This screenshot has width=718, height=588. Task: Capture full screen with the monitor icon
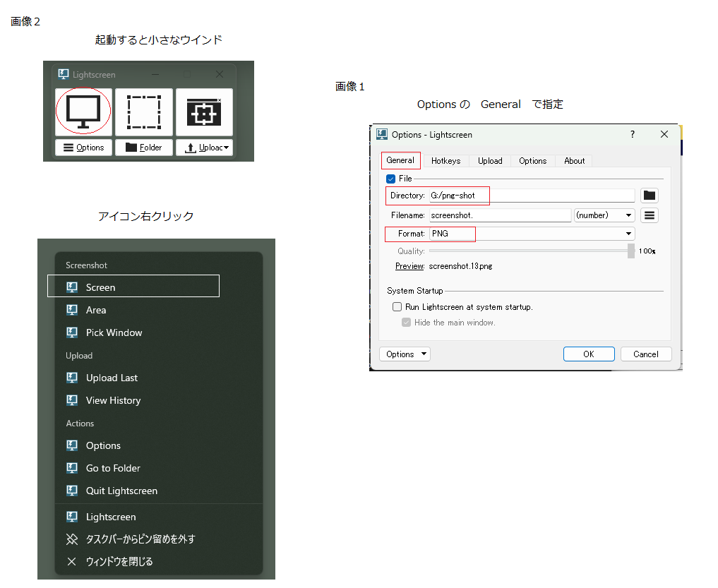point(83,112)
